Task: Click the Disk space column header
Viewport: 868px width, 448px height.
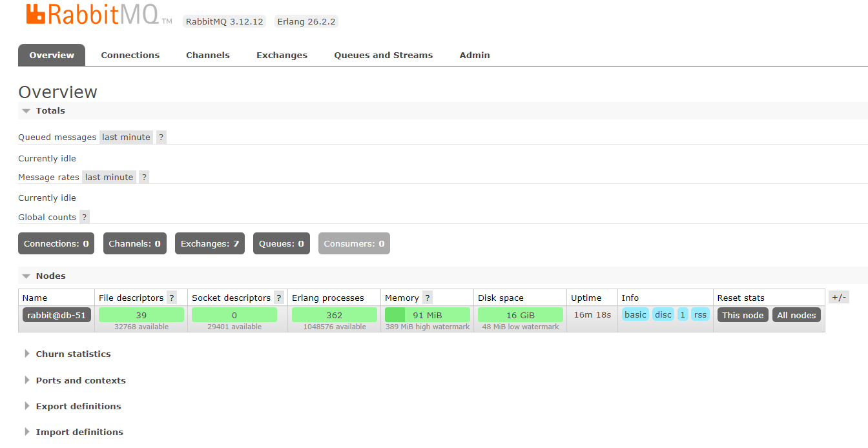Action: [x=501, y=298]
